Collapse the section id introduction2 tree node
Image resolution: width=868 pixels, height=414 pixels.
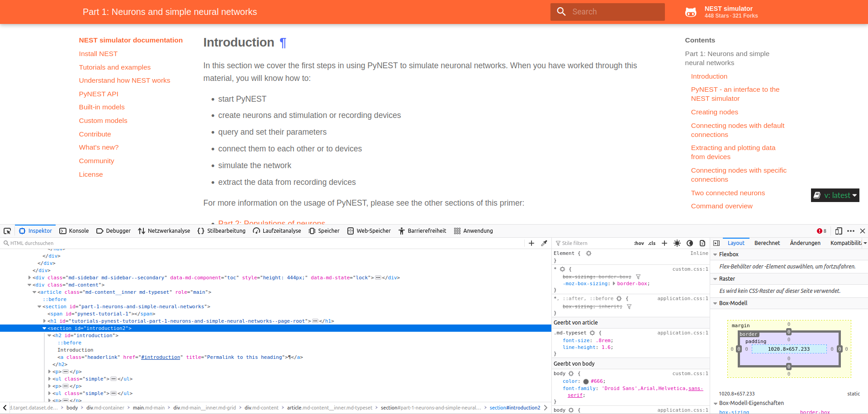point(44,328)
